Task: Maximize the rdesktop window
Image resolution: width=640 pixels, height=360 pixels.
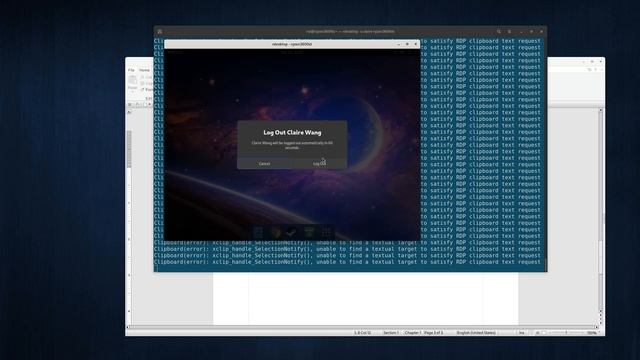Action: click(x=407, y=44)
